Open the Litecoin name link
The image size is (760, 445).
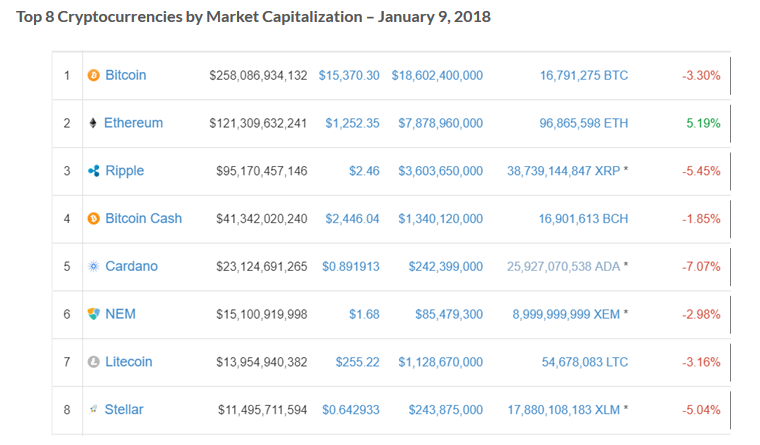point(128,362)
